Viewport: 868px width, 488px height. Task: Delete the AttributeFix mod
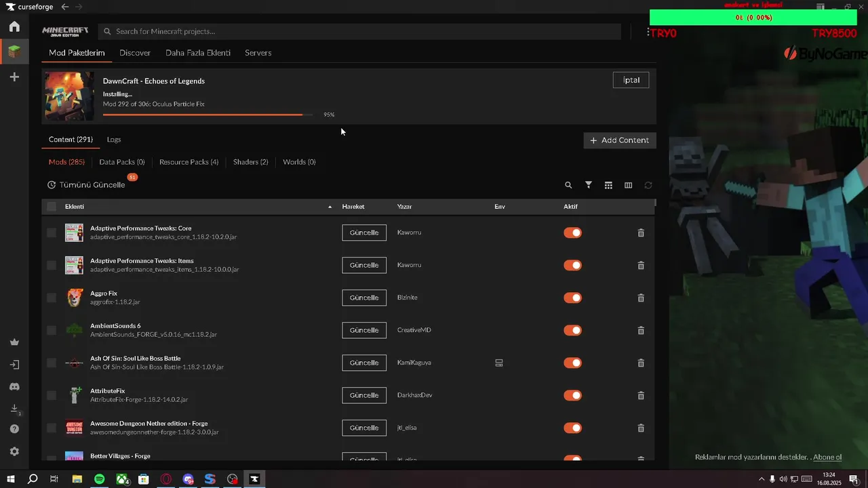tap(641, 395)
